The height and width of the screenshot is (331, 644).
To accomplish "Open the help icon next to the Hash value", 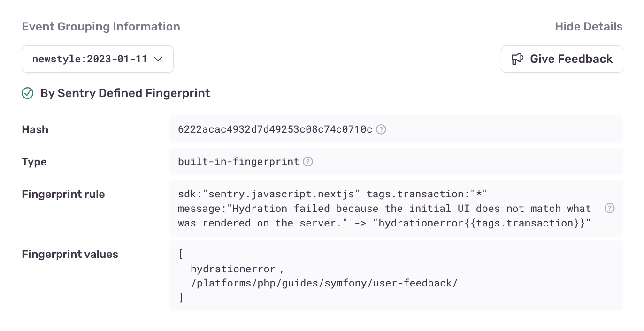I will click(x=381, y=129).
